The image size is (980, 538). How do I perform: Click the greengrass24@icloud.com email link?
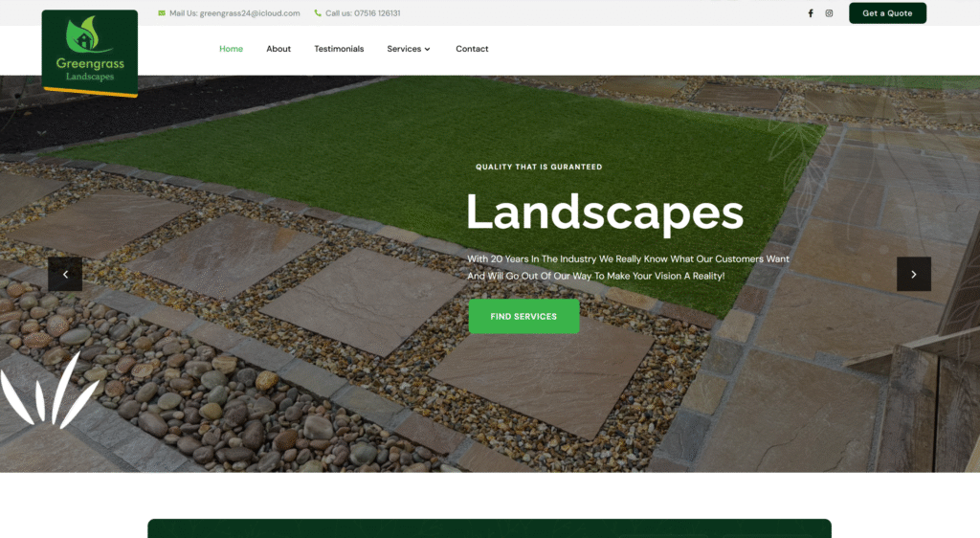click(x=249, y=13)
